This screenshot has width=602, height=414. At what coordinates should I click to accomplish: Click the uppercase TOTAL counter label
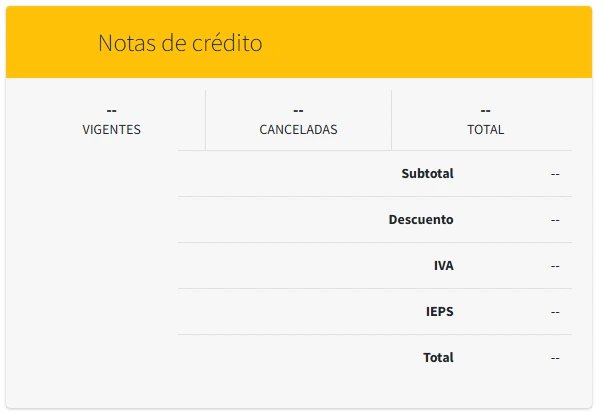click(485, 129)
